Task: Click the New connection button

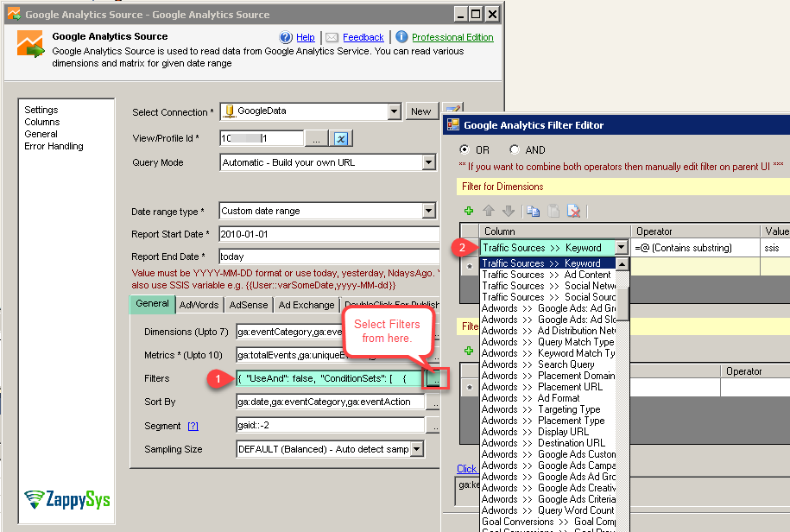Action: coord(420,111)
